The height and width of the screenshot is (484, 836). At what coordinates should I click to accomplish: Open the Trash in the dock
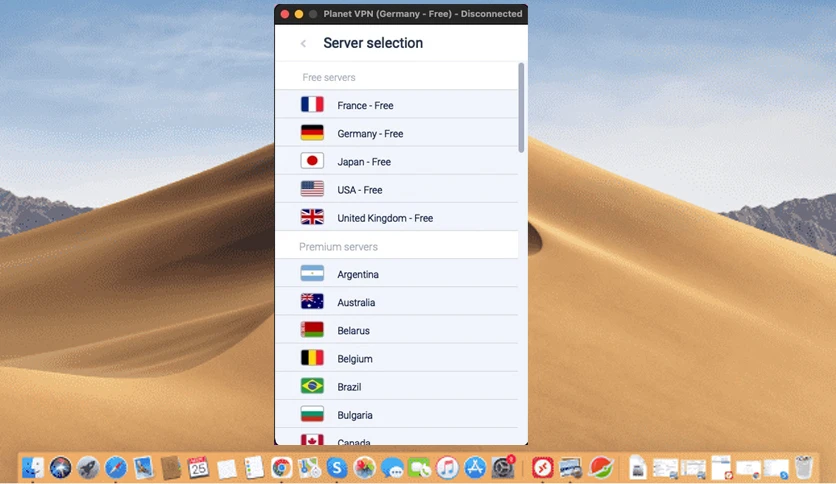804,468
